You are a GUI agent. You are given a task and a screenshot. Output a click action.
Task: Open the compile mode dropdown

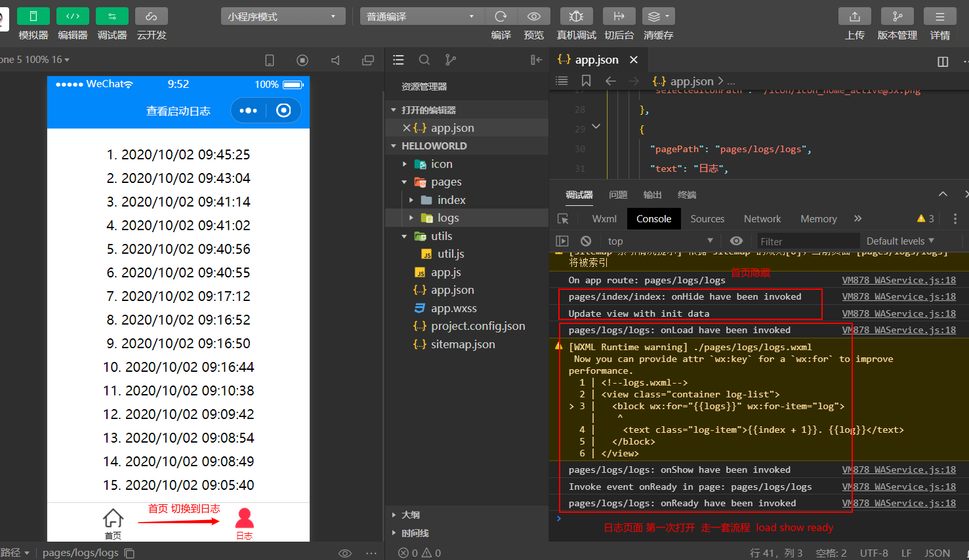[x=422, y=16]
